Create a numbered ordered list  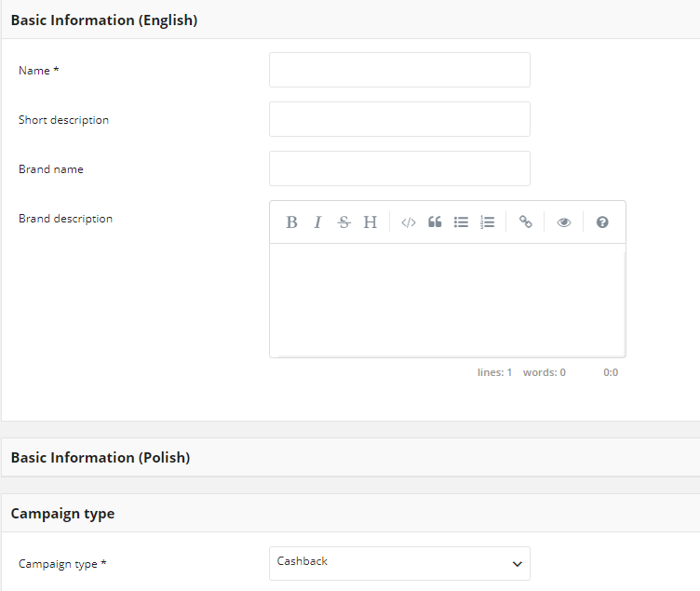[487, 222]
